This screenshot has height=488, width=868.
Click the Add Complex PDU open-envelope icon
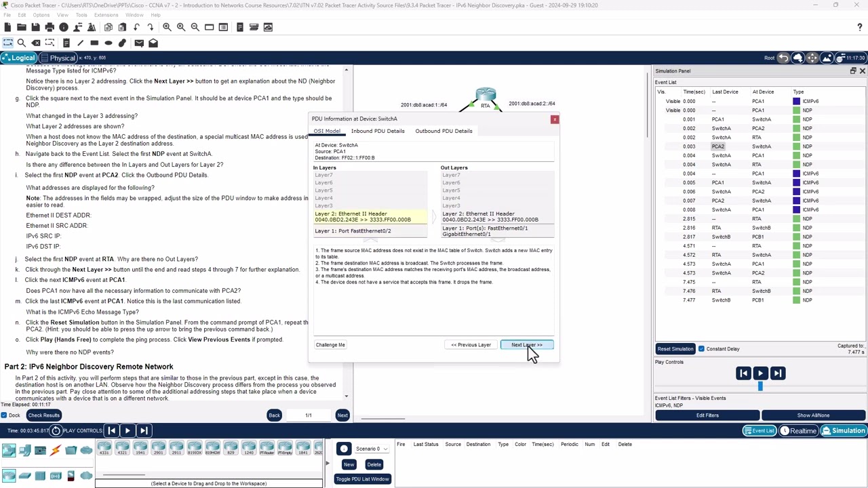(x=153, y=43)
